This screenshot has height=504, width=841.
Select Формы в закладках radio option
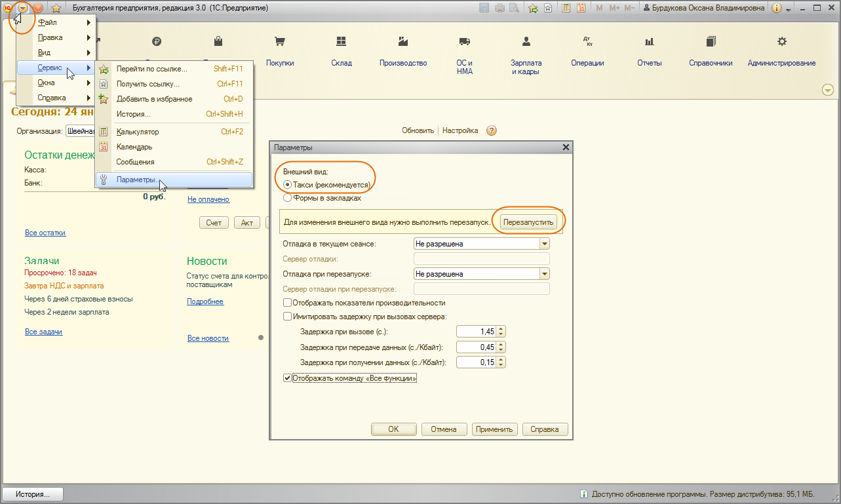(x=287, y=197)
